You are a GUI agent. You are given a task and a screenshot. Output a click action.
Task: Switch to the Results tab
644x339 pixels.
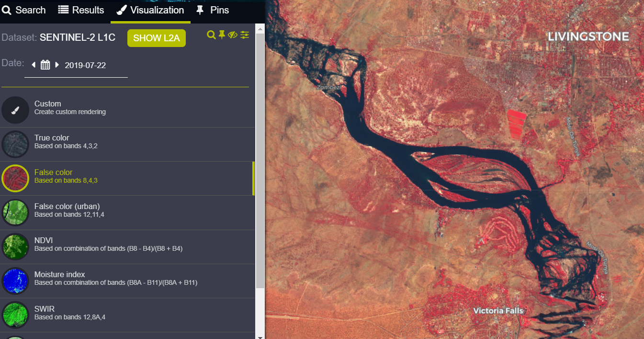81,10
